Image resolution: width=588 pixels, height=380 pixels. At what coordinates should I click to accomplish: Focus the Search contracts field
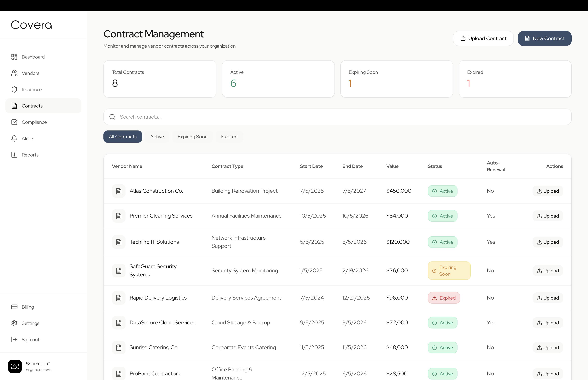[x=337, y=117]
